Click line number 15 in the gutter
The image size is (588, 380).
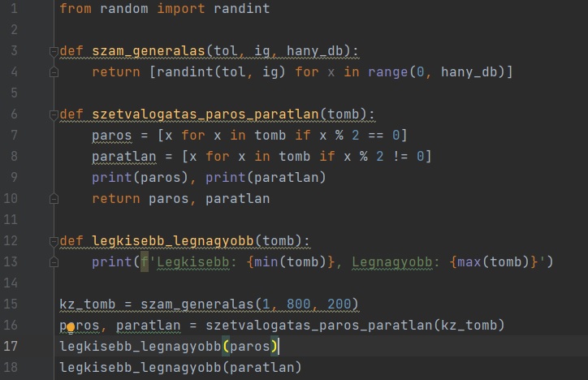[x=14, y=304]
